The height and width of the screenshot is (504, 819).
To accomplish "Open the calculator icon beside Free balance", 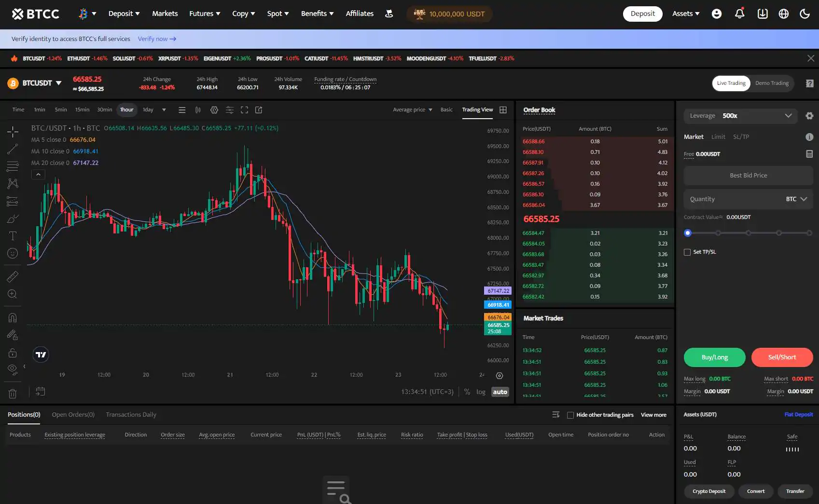I will (809, 154).
